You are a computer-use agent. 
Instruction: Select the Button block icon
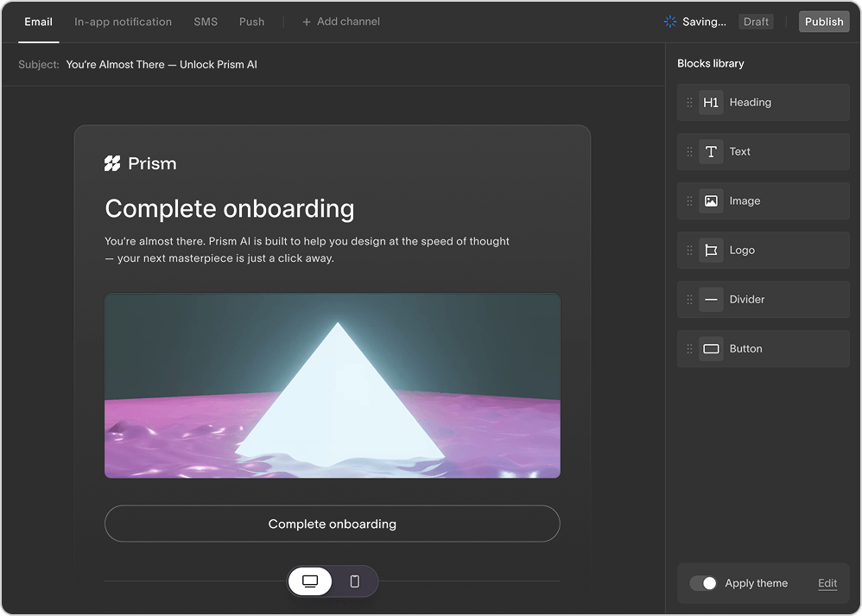[x=711, y=349]
